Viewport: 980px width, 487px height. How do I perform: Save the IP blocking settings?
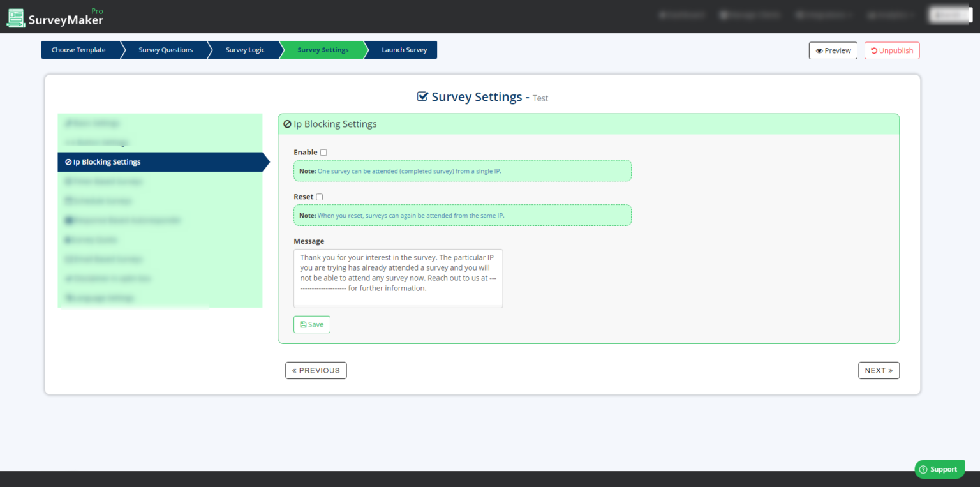pos(311,324)
